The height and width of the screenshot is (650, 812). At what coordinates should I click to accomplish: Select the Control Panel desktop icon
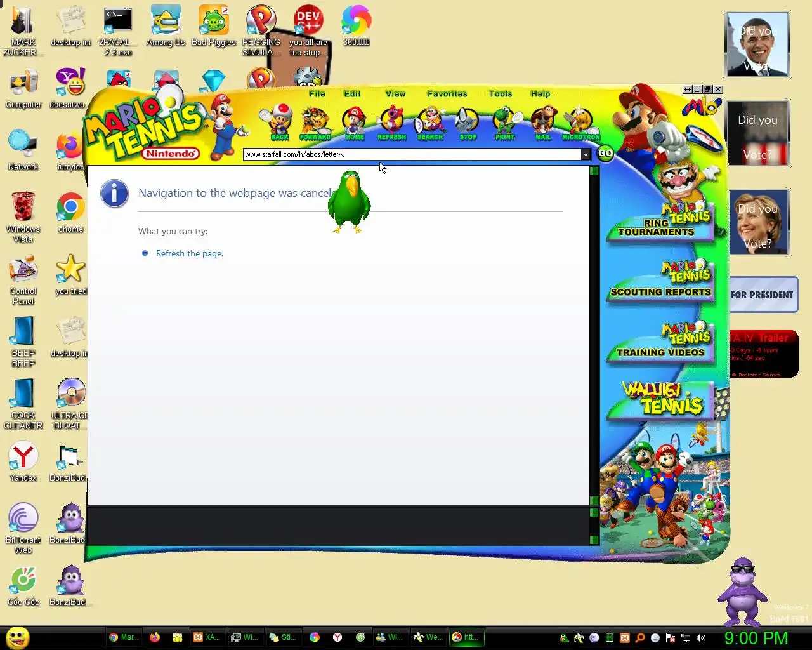coord(23,280)
